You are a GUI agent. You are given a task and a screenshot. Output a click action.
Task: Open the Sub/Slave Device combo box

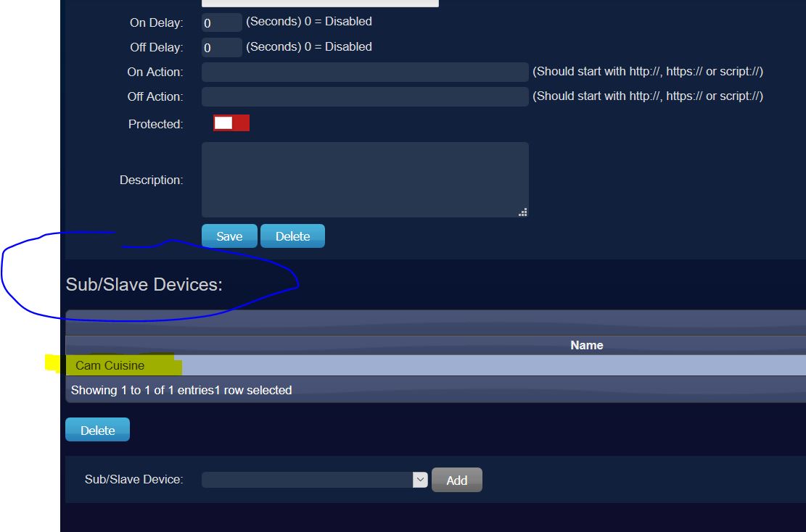click(307, 480)
